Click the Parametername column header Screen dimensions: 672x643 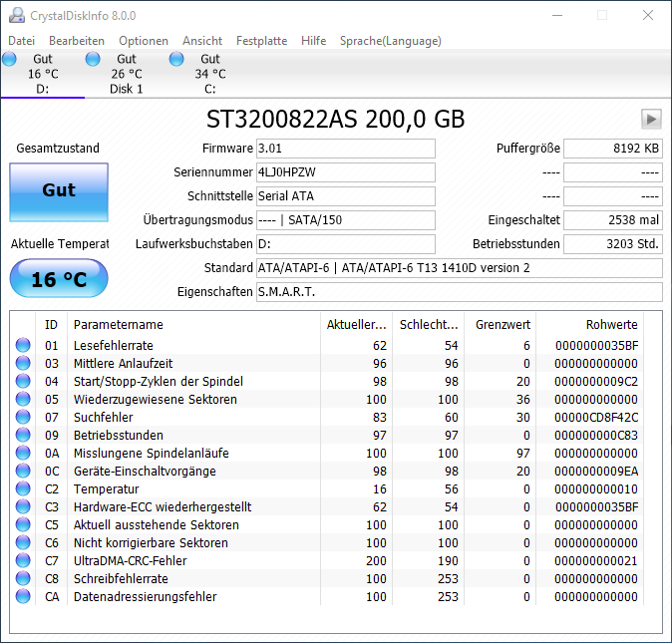coord(193,325)
